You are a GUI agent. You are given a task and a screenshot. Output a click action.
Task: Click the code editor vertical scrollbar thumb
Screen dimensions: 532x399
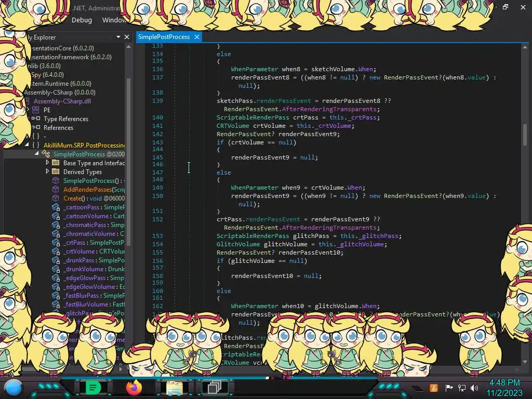coord(525,134)
